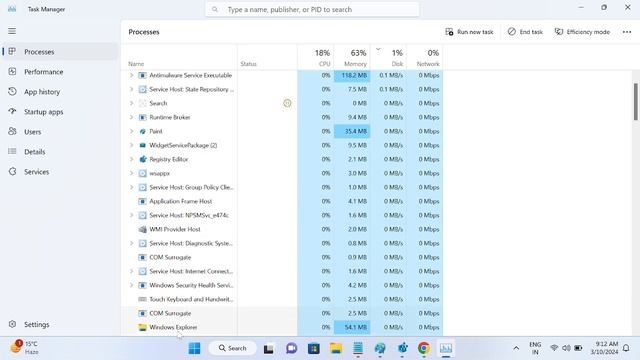The height and width of the screenshot is (360, 640).
Task: Expand Antimalware Service Executable row
Action: [x=131, y=75]
